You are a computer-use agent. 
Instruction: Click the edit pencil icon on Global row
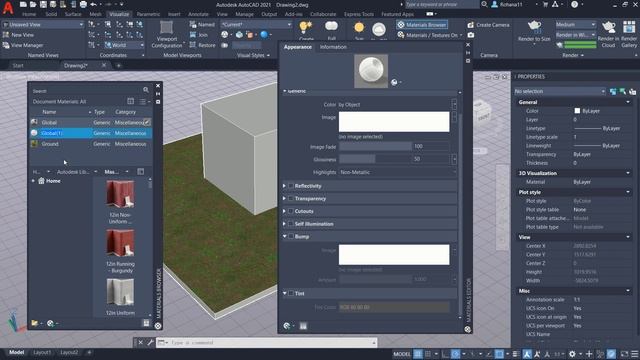pos(147,122)
